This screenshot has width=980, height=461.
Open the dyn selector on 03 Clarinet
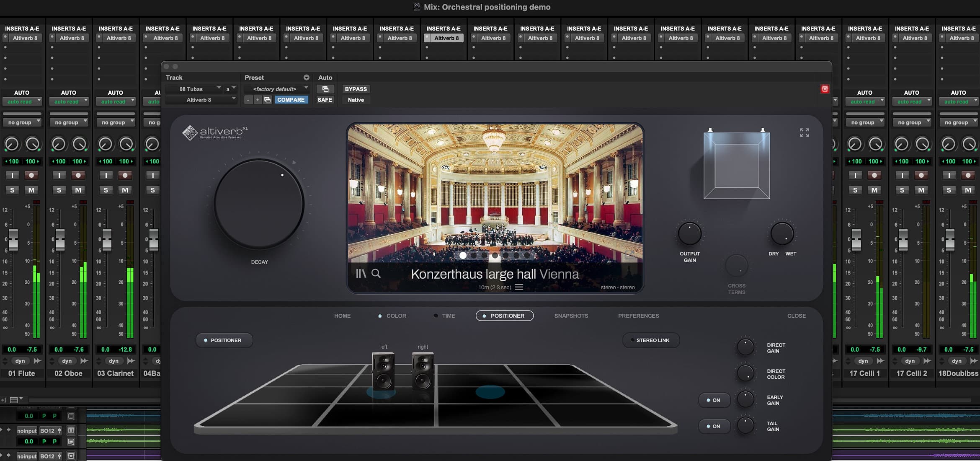coord(113,361)
